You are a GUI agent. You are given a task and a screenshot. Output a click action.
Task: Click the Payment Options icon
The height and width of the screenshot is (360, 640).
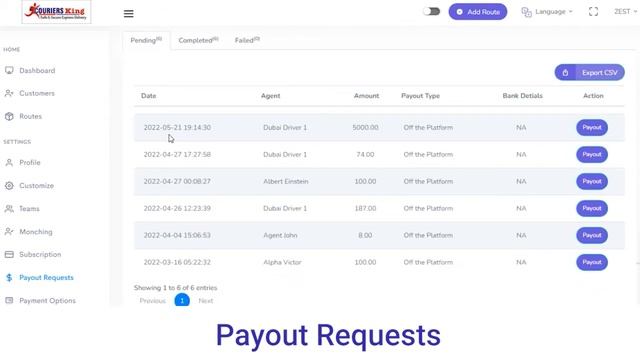tap(9, 300)
